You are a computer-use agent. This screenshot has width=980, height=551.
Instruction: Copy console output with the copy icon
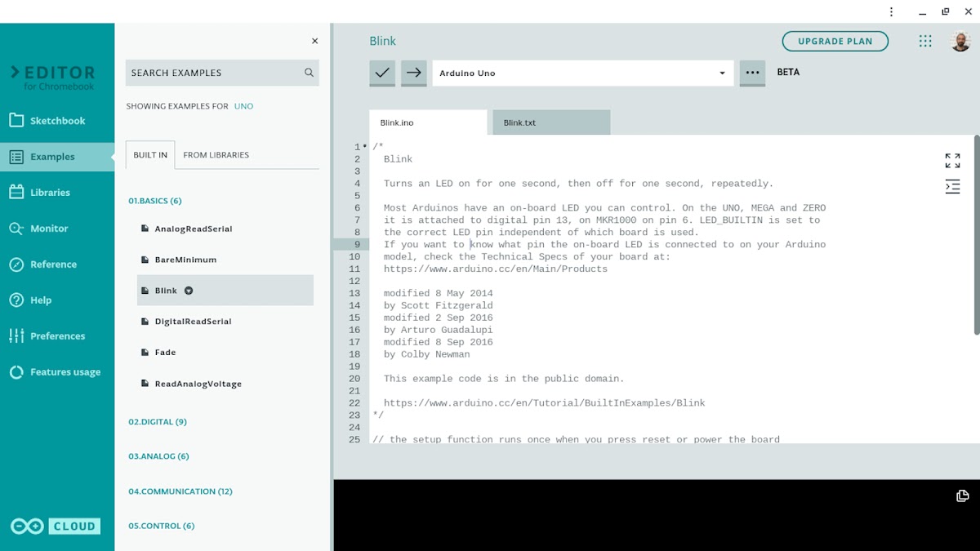click(962, 495)
